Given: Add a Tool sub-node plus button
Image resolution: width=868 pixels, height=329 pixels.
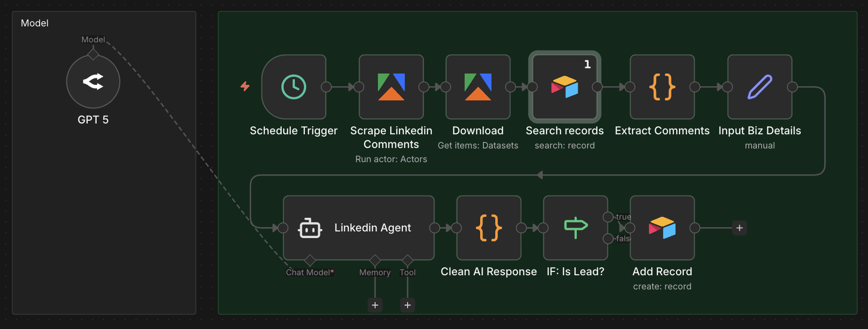Looking at the screenshot, I should point(408,305).
